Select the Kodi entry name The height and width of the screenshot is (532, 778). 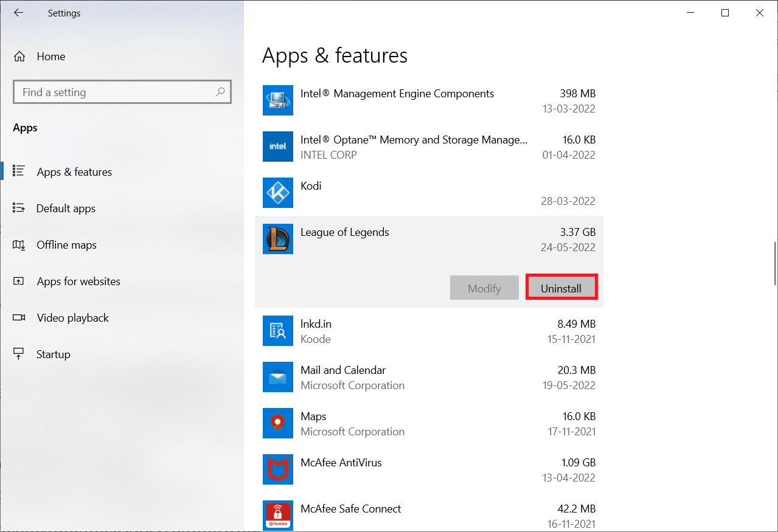[x=311, y=186]
